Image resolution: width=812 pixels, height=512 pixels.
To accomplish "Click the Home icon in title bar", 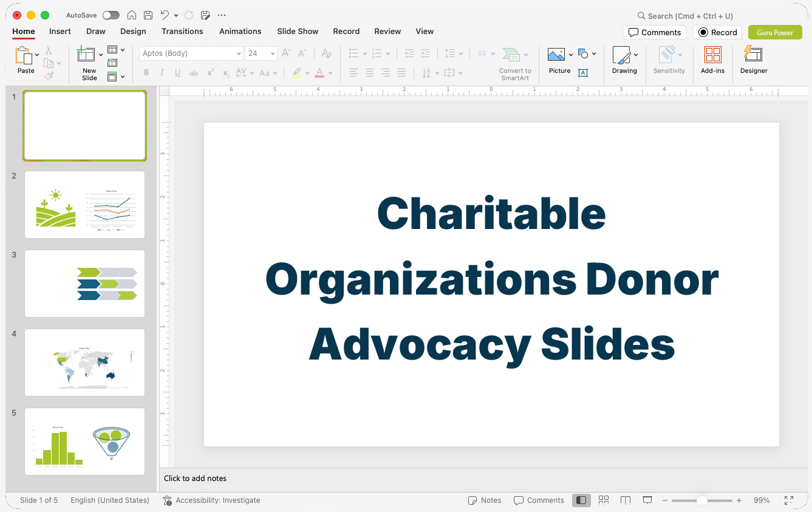I will pyautogui.click(x=132, y=15).
